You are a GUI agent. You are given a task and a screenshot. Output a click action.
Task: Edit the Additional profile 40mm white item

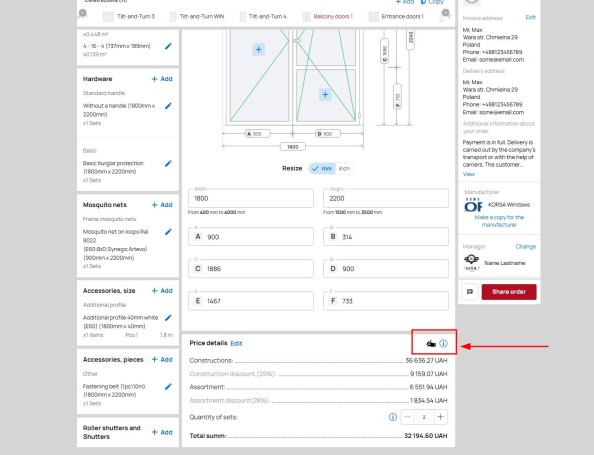(x=169, y=317)
